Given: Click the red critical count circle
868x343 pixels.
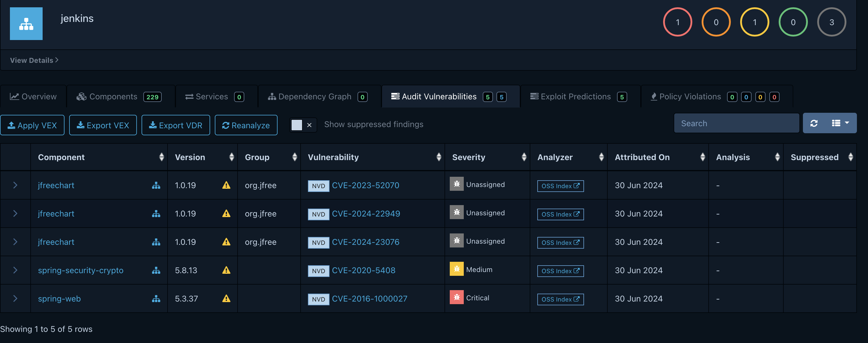Looking at the screenshot, I should pyautogui.click(x=677, y=22).
